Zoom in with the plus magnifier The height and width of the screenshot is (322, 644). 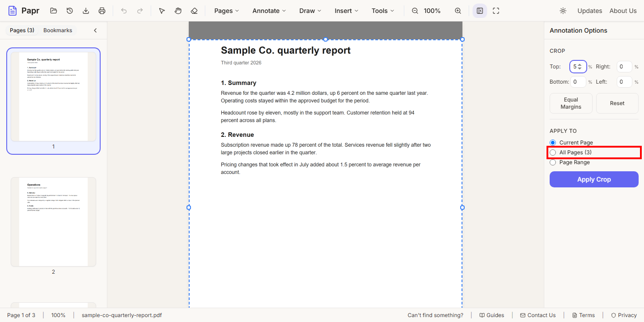click(x=458, y=11)
